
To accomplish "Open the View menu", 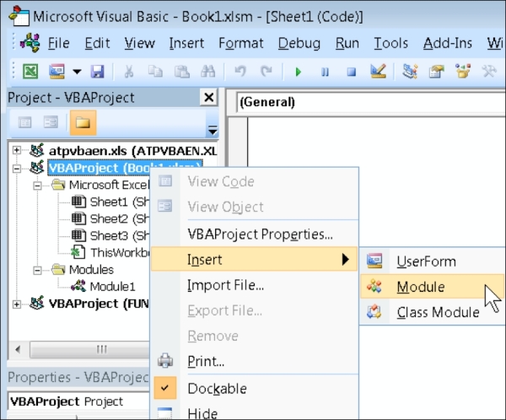I will 140,43.
